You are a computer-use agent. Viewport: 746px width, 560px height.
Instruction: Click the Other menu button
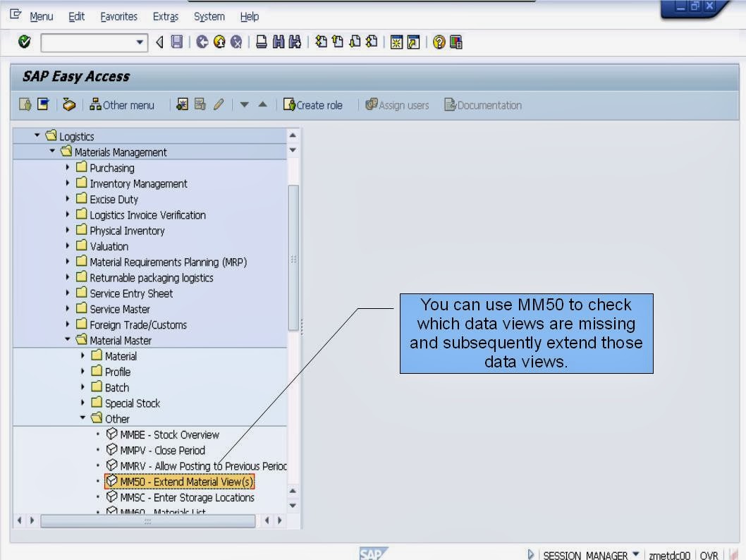tap(123, 105)
